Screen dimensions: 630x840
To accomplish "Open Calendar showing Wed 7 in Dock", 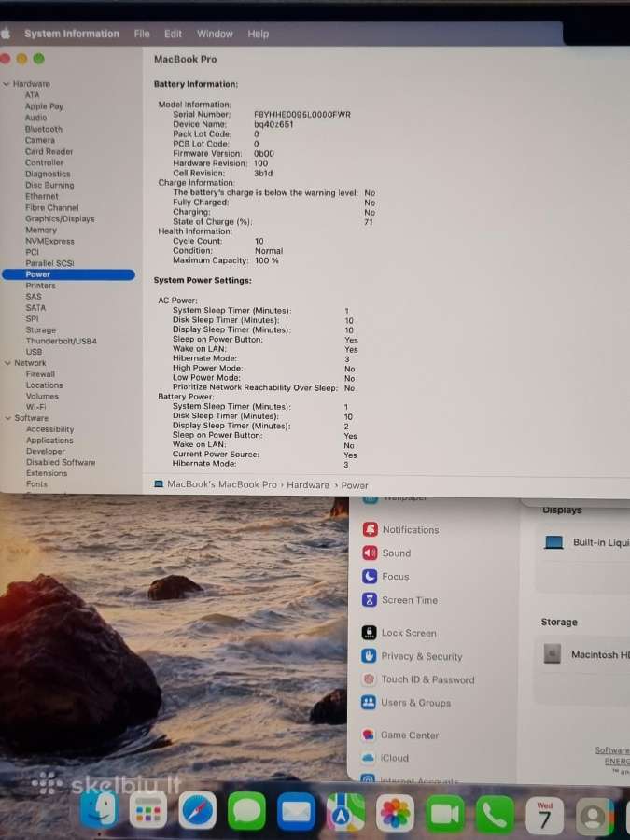I will point(544,816).
